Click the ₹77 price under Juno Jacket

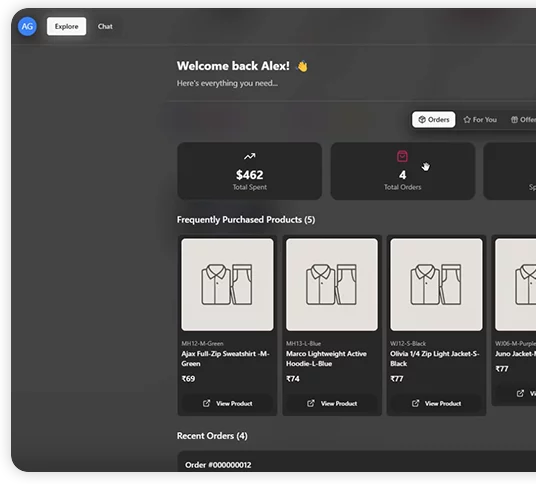point(502,369)
